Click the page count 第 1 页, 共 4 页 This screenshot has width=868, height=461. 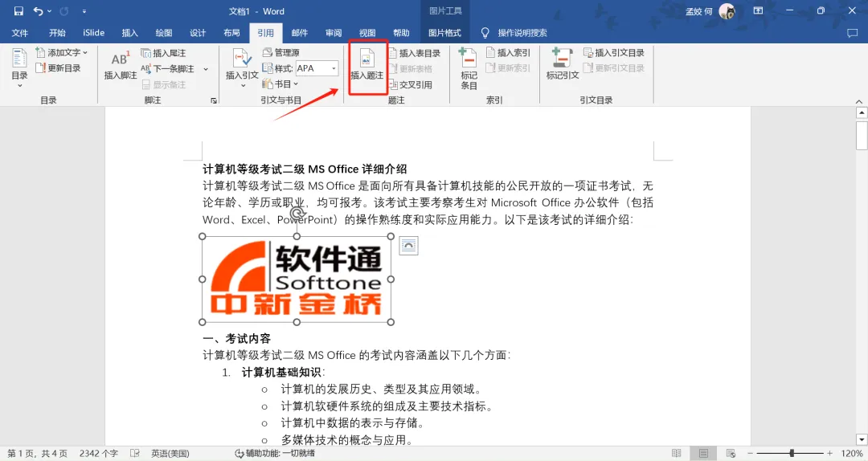coord(37,453)
